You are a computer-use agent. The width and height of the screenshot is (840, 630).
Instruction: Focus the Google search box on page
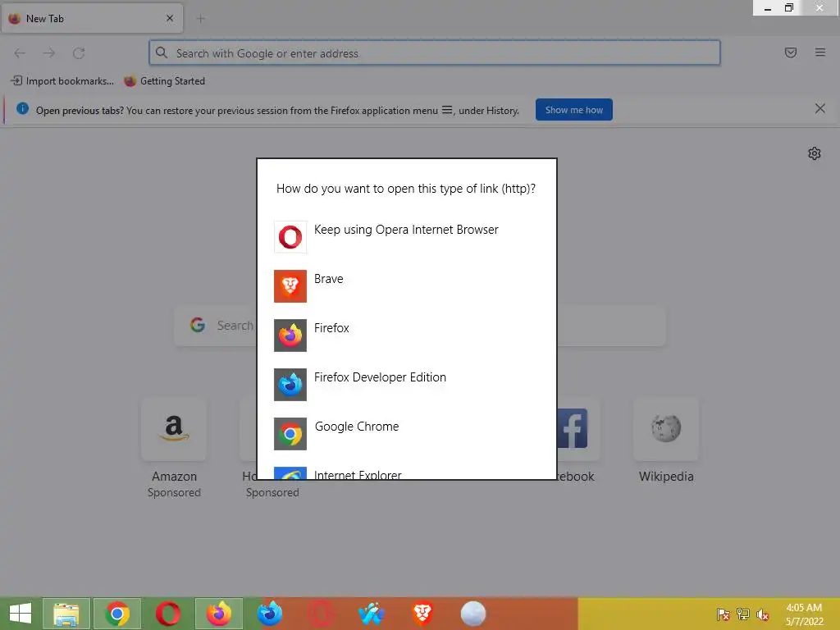pyautogui.click(x=420, y=326)
